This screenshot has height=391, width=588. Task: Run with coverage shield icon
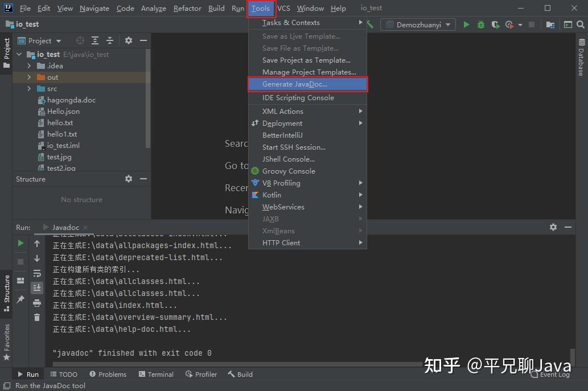click(x=495, y=24)
